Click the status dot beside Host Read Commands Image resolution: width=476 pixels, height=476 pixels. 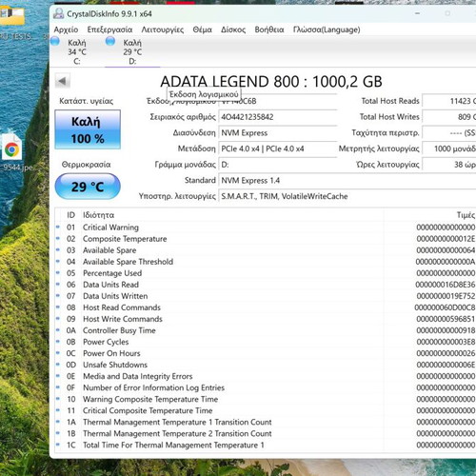coord(58,307)
